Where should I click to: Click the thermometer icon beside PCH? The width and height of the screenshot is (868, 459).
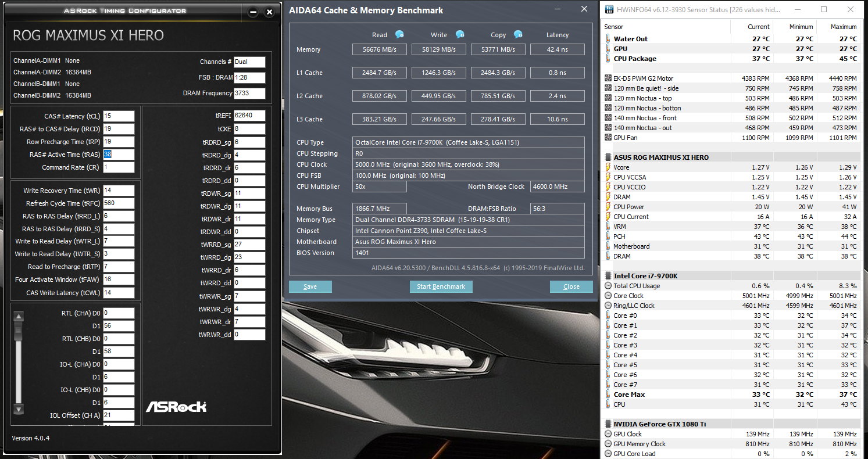(608, 236)
